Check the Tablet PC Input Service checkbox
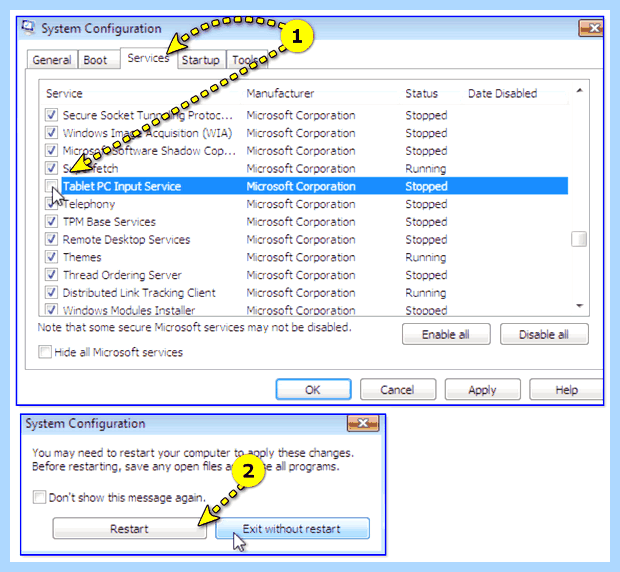This screenshot has height=572, width=620. [x=51, y=186]
